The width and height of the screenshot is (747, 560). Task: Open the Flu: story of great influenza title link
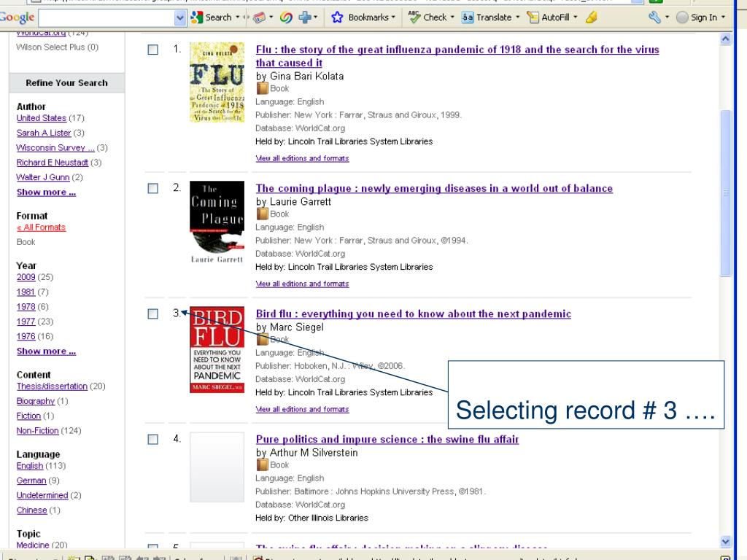tap(457, 56)
